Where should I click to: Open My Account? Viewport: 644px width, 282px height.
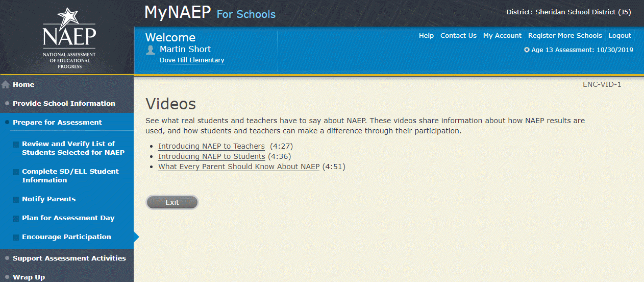502,36
